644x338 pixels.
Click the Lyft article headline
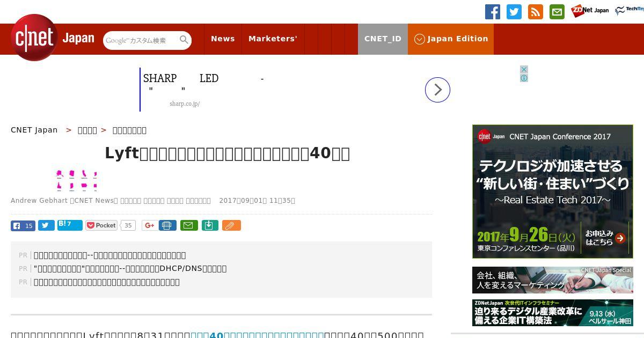pyautogui.click(x=227, y=153)
